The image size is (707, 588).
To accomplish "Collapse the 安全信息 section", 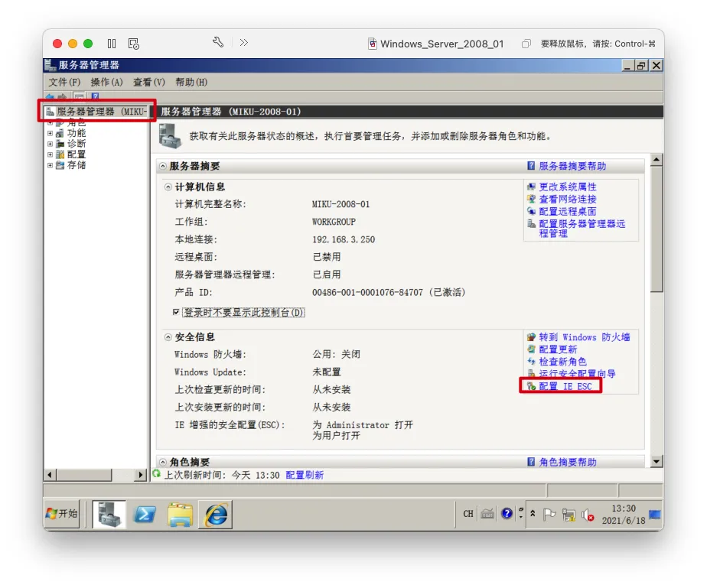I will [168, 337].
